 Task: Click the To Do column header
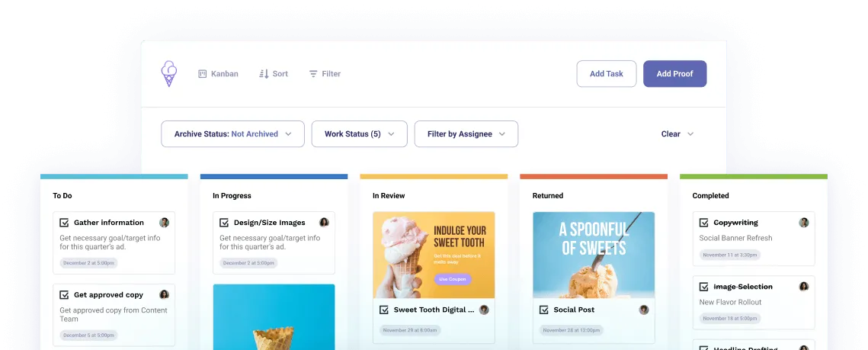(x=62, y=195)
